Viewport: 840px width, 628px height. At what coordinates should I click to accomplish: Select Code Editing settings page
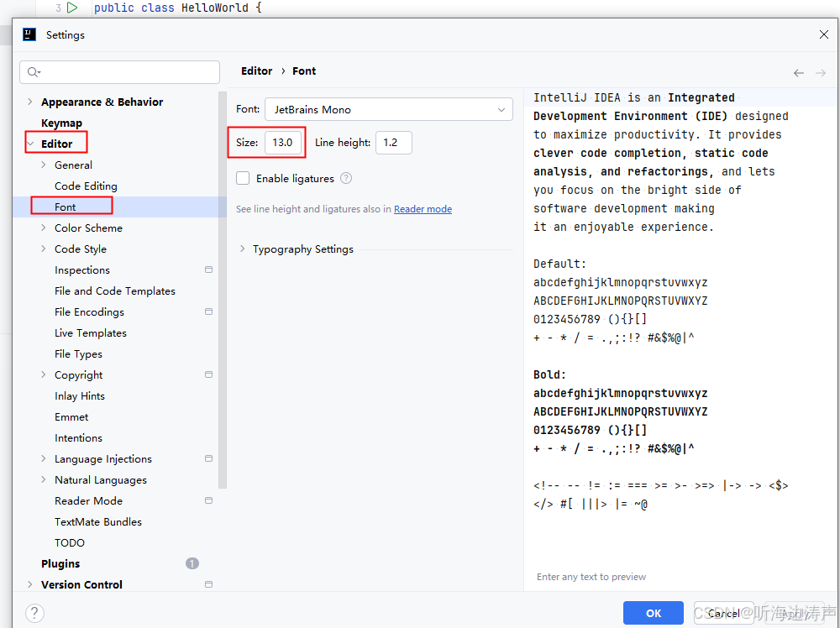[86, 186]
